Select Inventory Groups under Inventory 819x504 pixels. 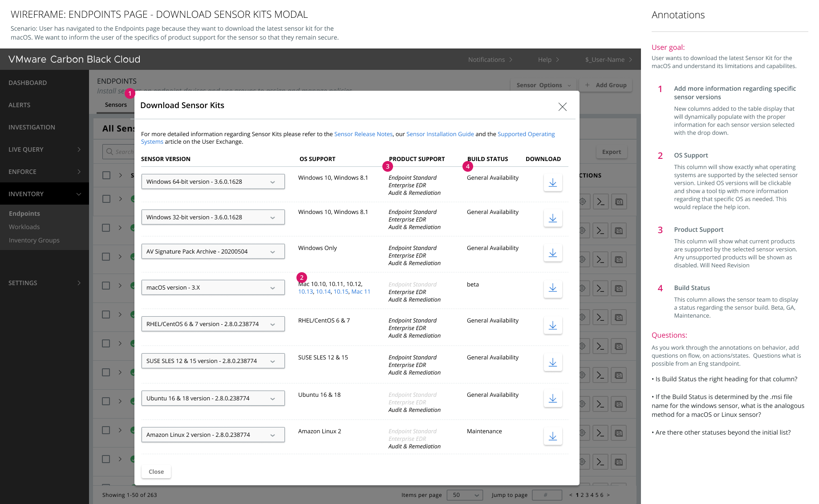pos(34,240)
